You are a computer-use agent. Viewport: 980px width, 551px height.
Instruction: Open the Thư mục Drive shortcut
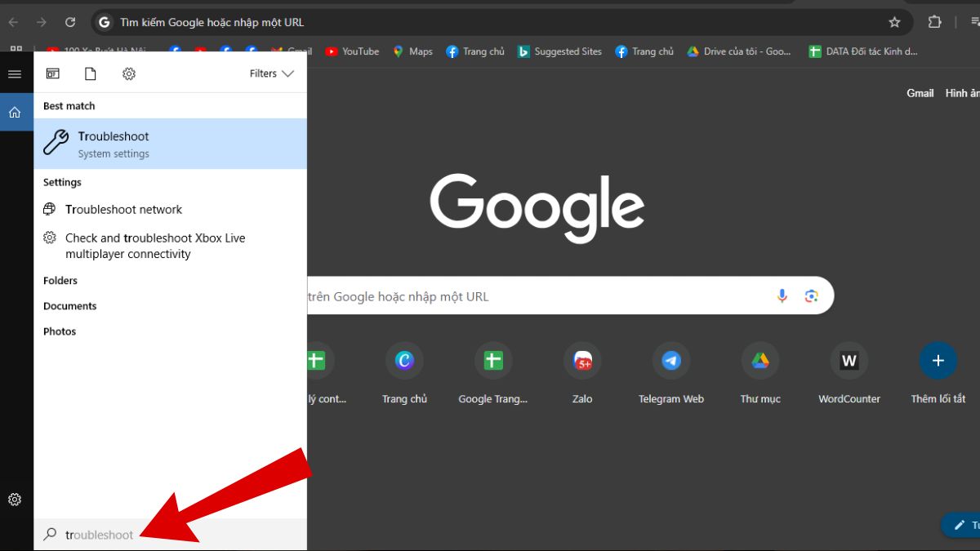[760, 373]
